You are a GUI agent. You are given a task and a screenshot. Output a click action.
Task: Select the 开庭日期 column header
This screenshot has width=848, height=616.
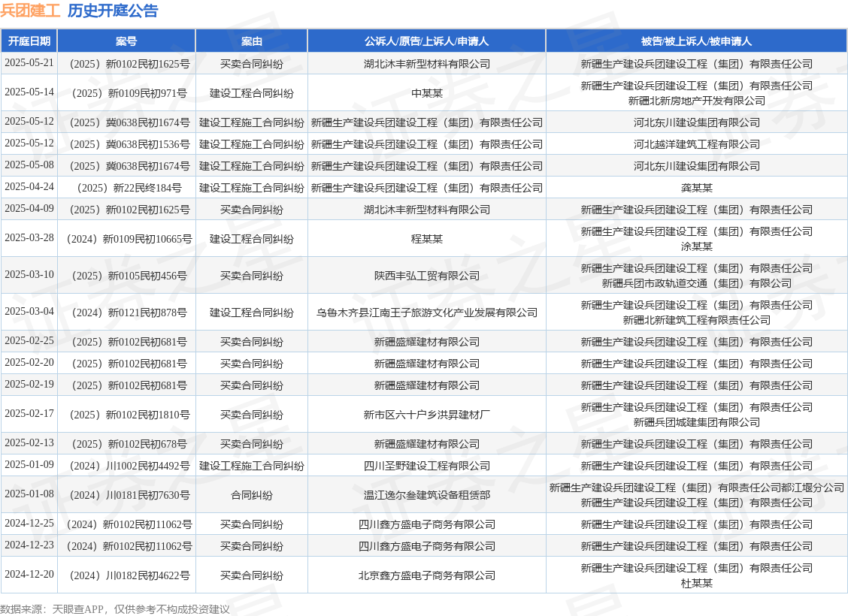[29, 41]
